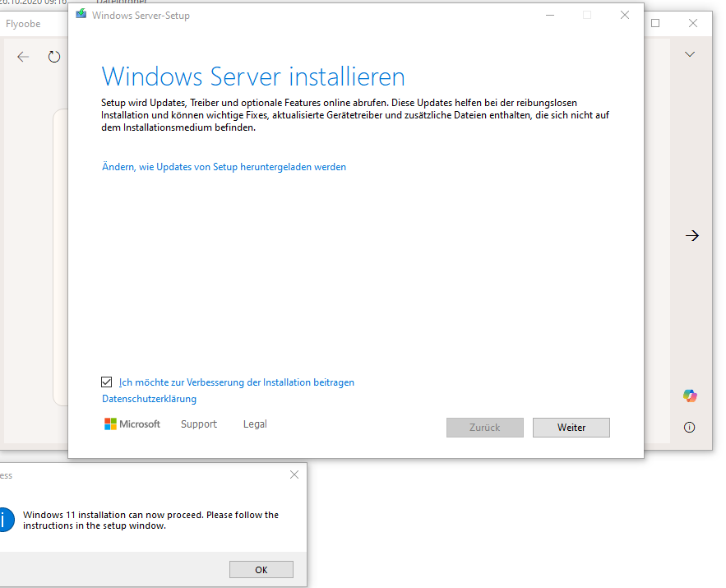The width and height of the screenshot is (726, 588).
Task: Open the info icon in Flyoobe sidebar
Action: [x=690, y=428]
